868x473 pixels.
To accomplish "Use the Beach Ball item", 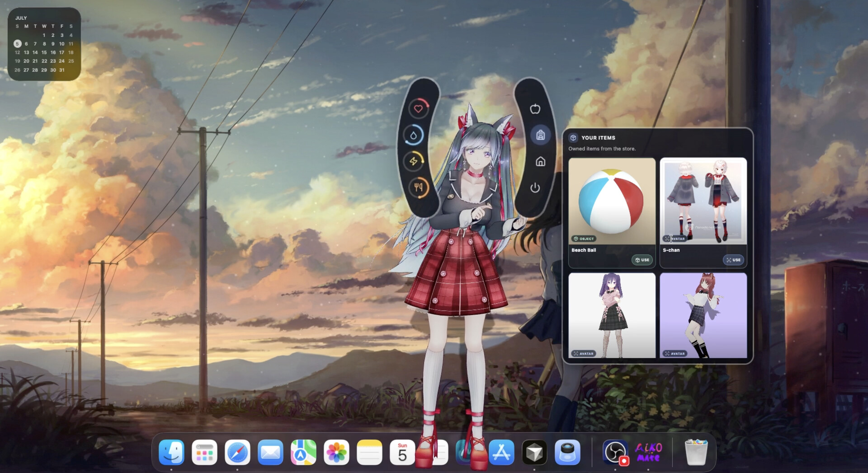I will (642, 260).
